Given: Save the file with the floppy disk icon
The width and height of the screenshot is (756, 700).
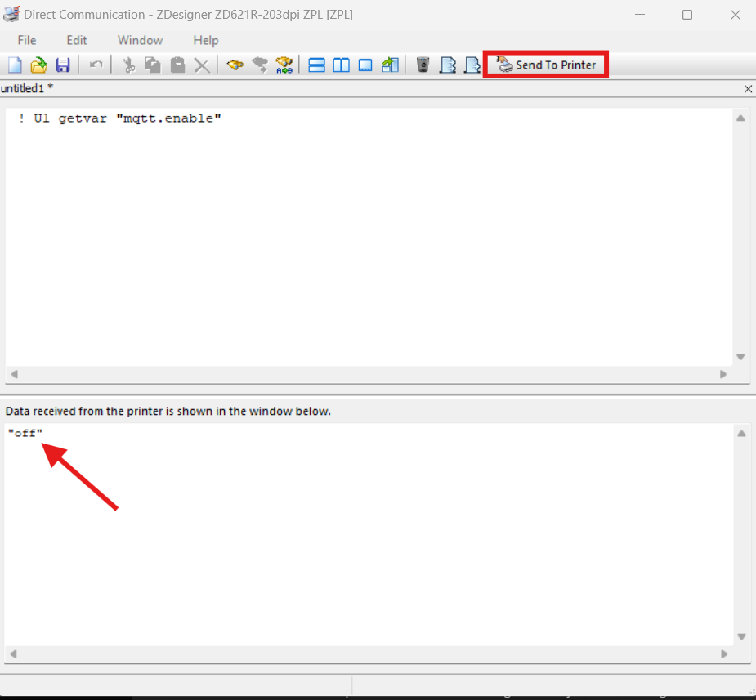Looking at the screenshot, I should (63, 65).
